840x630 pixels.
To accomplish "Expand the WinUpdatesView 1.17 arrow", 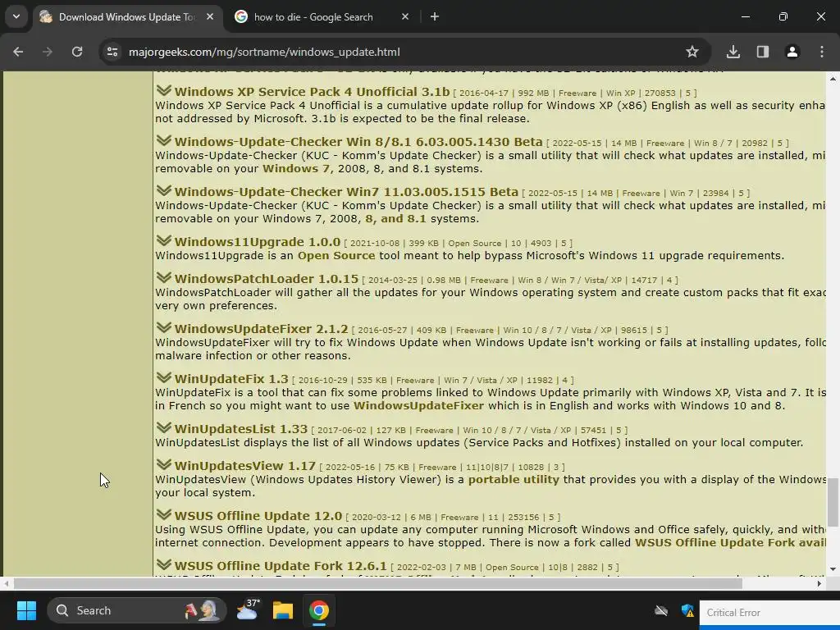I will click(x=164, y=464).
